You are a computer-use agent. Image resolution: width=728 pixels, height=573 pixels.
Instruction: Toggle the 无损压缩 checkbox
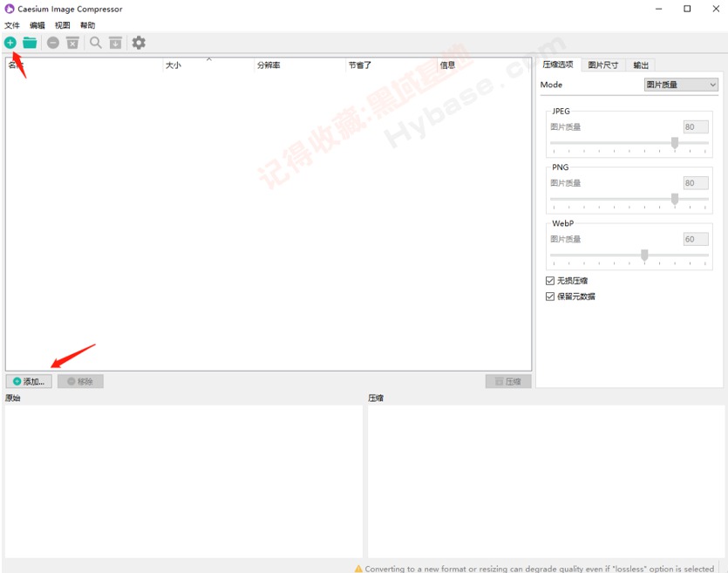(x=550, y=281)
